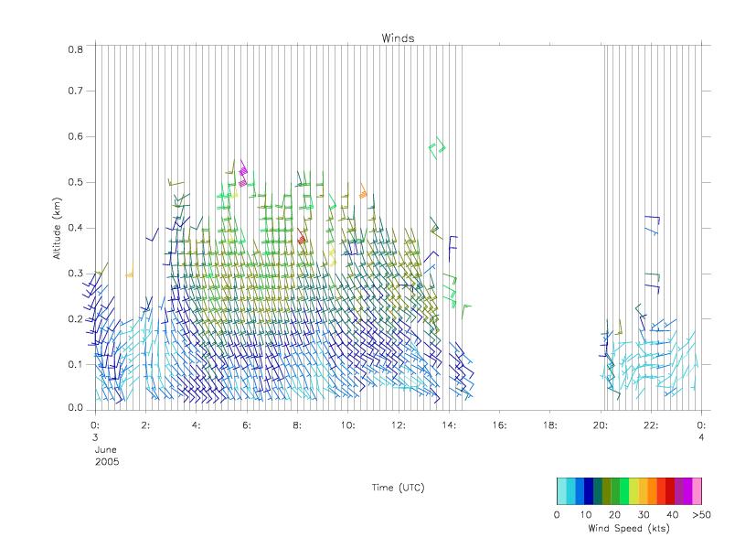Select the legend value ">50"
756x559 pixels.
point(701,514)
